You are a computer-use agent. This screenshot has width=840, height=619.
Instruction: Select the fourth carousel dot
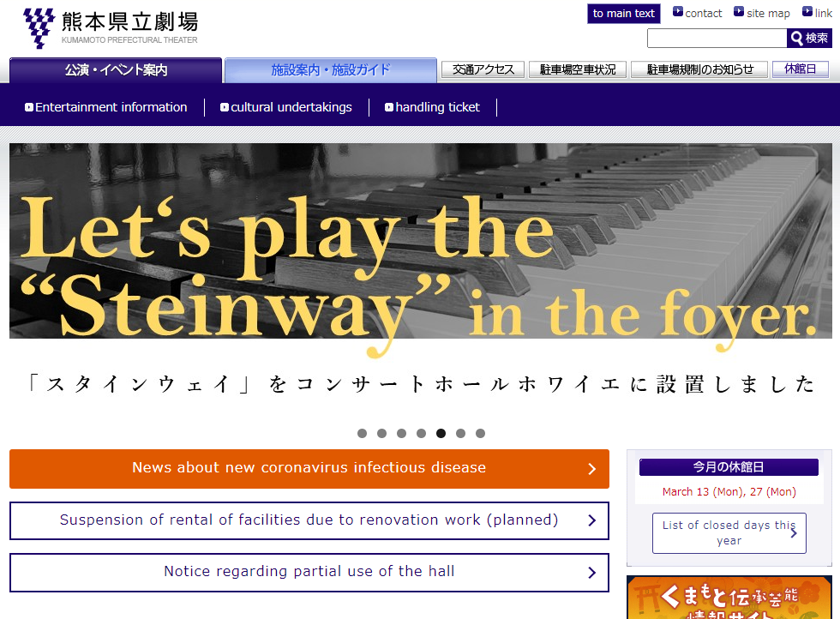point(422,433)
